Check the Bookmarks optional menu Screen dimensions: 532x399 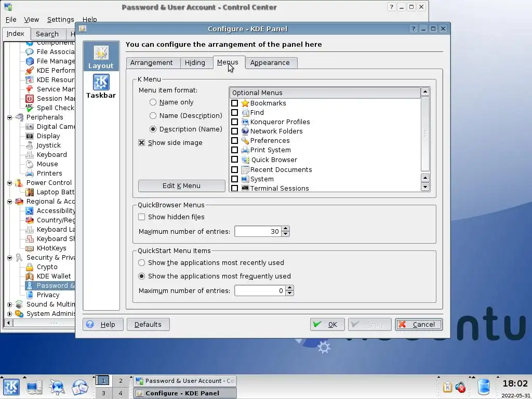pyautogui.click(x=234, y=103)
